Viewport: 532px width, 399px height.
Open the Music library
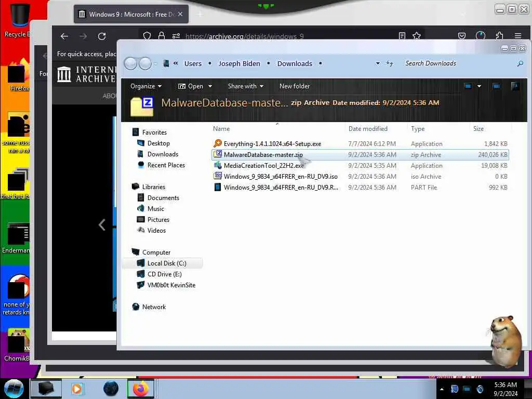[x=156, y=209]
